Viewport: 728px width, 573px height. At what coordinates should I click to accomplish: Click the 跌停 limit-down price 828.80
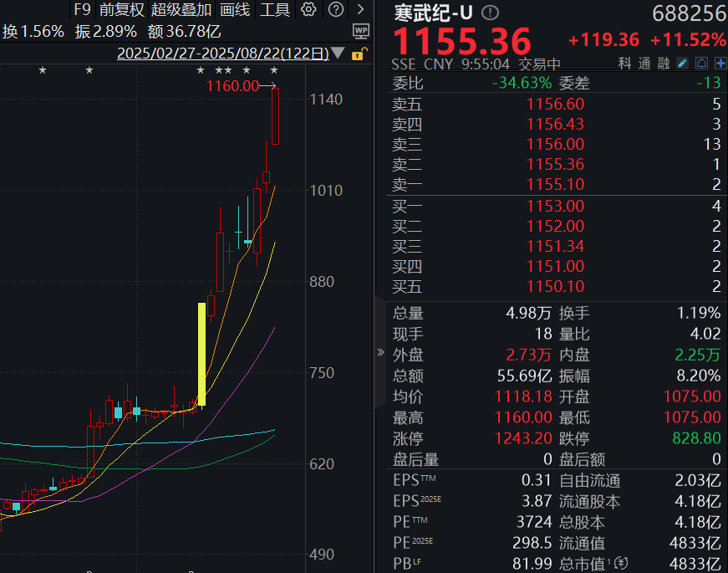pyautogui.click(x=696, y=438)
